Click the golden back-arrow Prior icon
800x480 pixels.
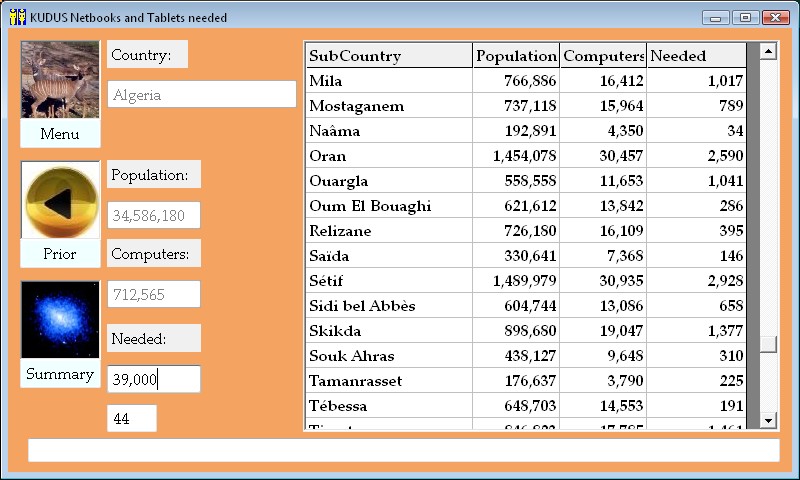click(x=60, y=200)
